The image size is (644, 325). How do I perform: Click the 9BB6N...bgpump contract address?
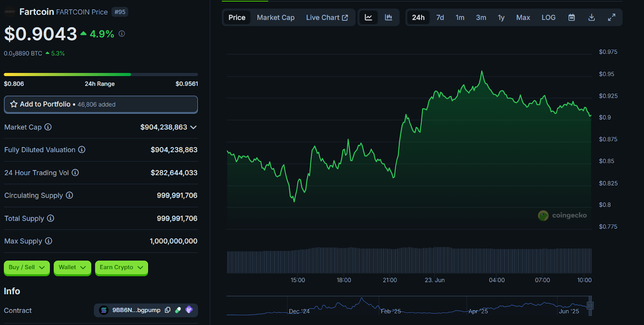tap(136, 310)
